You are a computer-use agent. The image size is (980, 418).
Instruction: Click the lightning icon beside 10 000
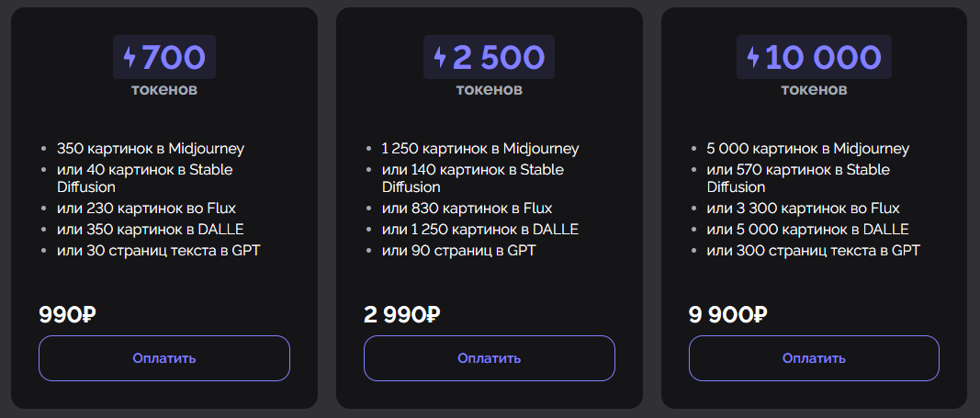(x=753, y=57)
